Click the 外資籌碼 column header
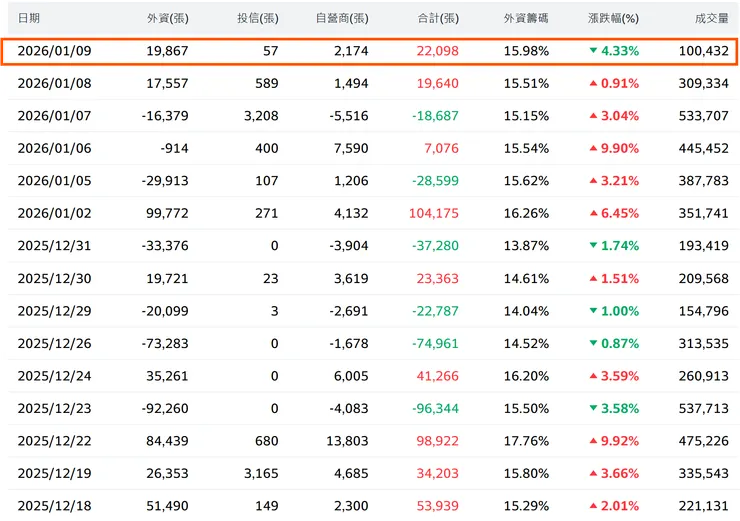740x521 pixels. (526, 18)
